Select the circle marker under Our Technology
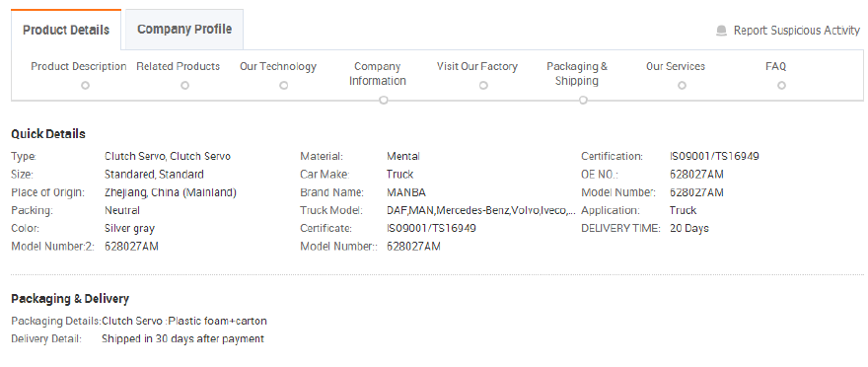Screen dimensions: 868x367 click(283, 85)
